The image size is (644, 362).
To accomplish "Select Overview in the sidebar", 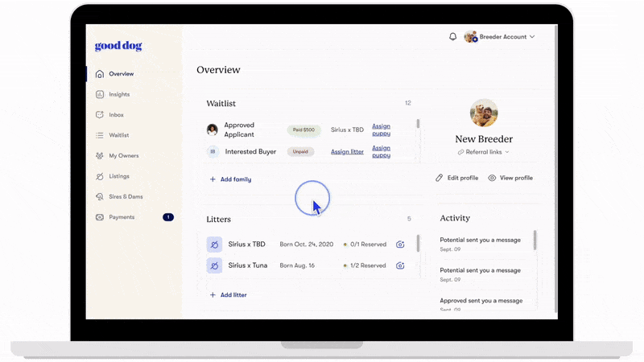I will (x=121, y=74).
